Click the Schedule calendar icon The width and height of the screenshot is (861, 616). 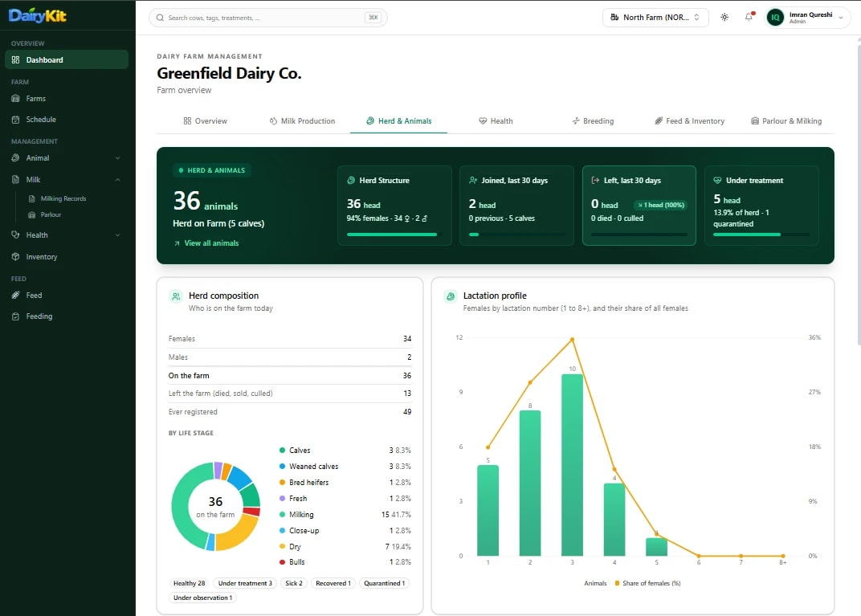click(15, 120)
